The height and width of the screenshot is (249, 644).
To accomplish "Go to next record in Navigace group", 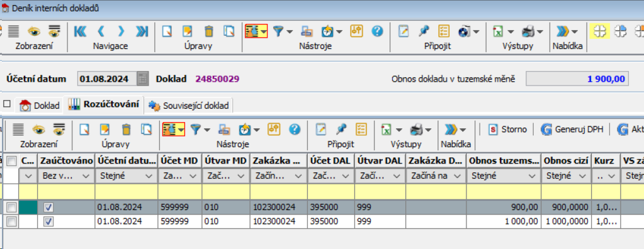I will pos(121,31).
